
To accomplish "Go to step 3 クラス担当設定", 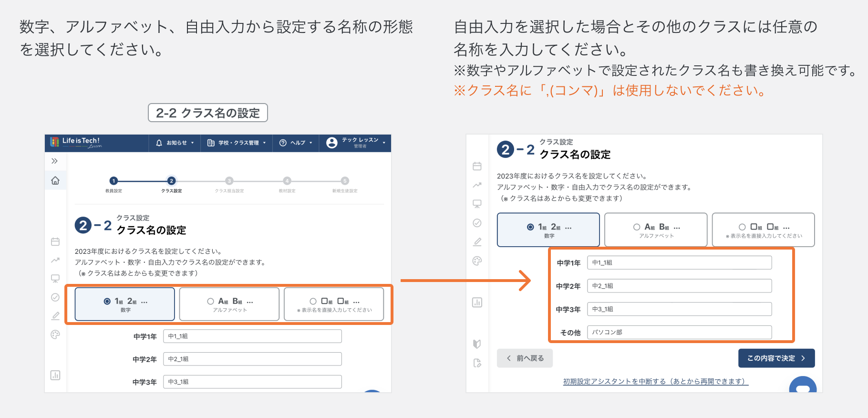I will 229,181.
